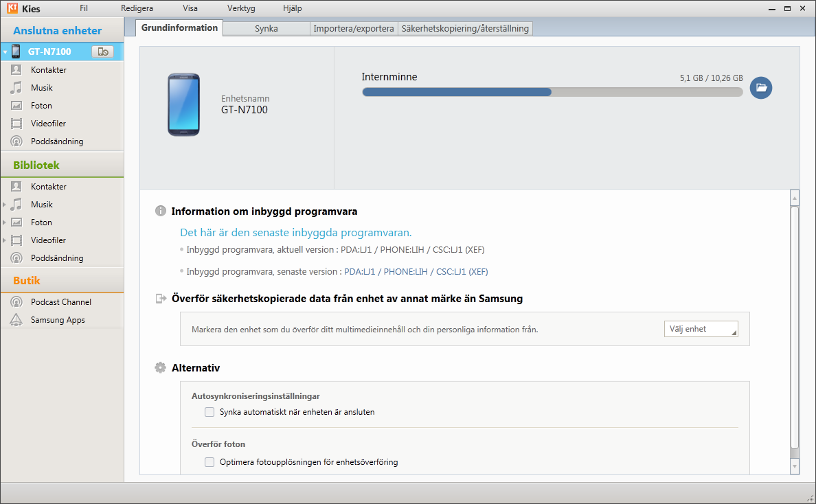
Task: Select the Grundinformation tab
Action: tap(179, 28)
